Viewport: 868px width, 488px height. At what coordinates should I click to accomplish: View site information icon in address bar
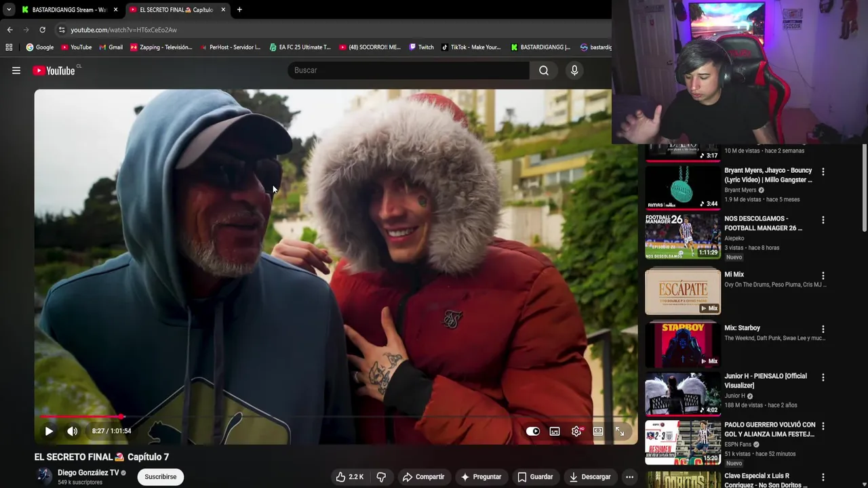[x=62, y=30]
